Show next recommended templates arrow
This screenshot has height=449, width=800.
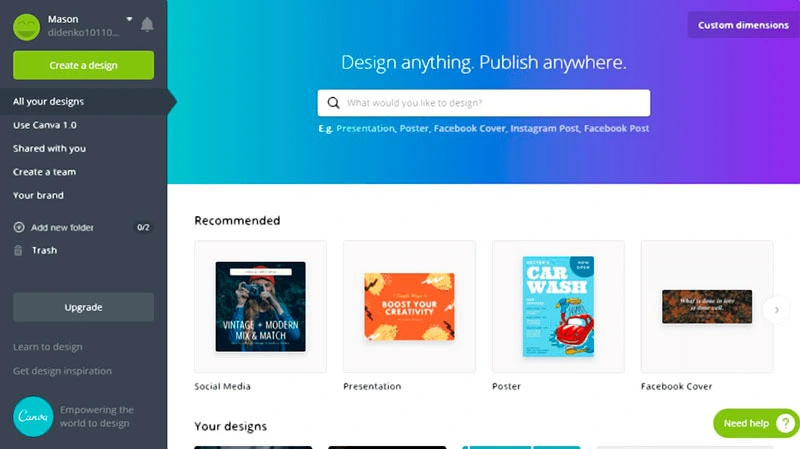776,310
